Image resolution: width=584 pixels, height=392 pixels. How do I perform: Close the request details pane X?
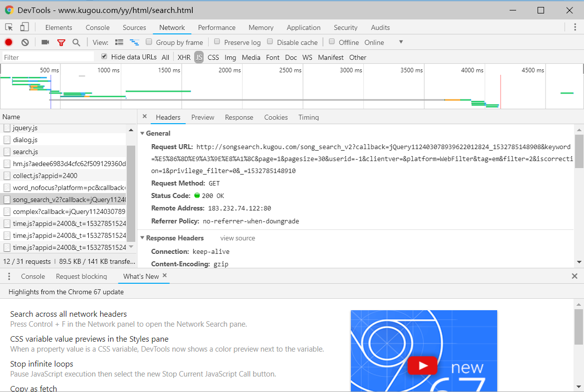pos(145,117)
